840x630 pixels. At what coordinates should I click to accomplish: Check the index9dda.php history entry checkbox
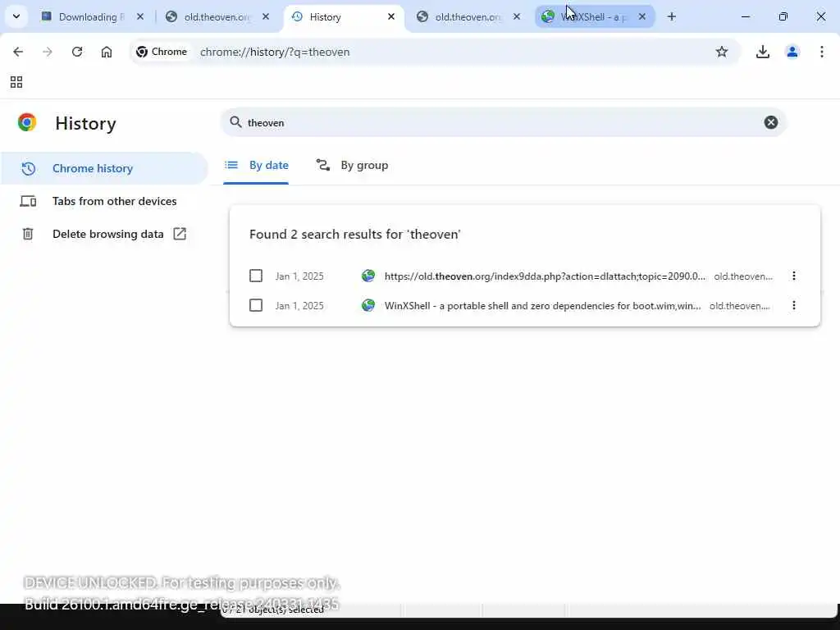point(256,276)
